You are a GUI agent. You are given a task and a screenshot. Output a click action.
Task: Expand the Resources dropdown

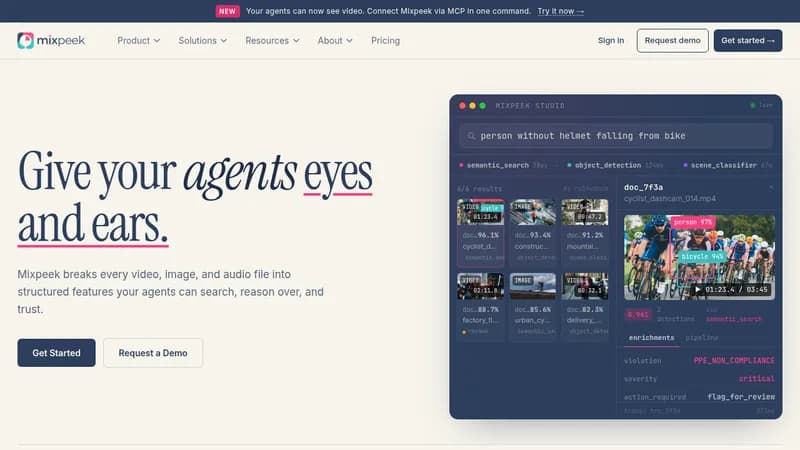pos(272,40)
